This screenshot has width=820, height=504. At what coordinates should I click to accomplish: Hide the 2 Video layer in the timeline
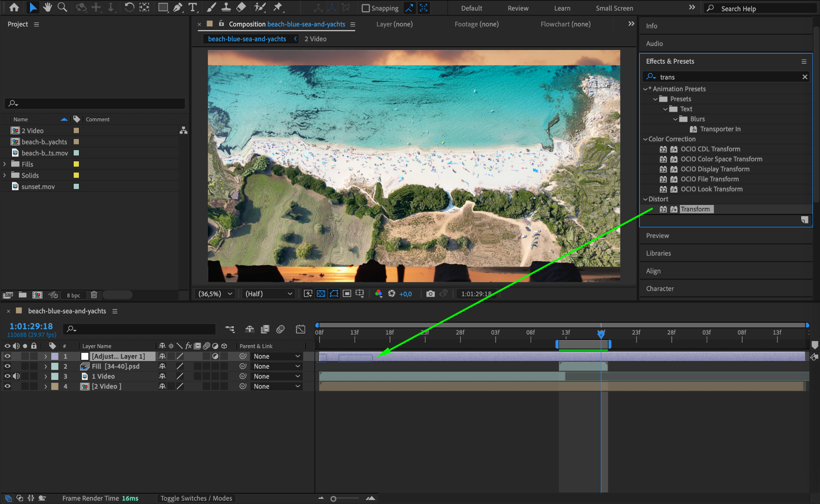coord(7,386)
